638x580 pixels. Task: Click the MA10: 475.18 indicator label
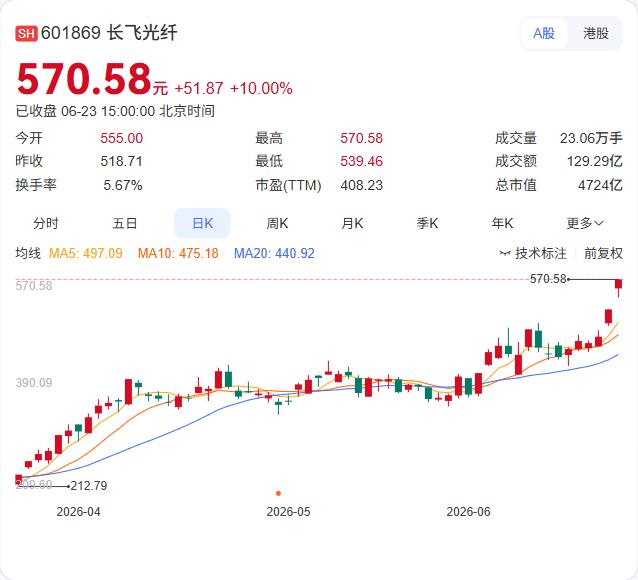[178, 254]
